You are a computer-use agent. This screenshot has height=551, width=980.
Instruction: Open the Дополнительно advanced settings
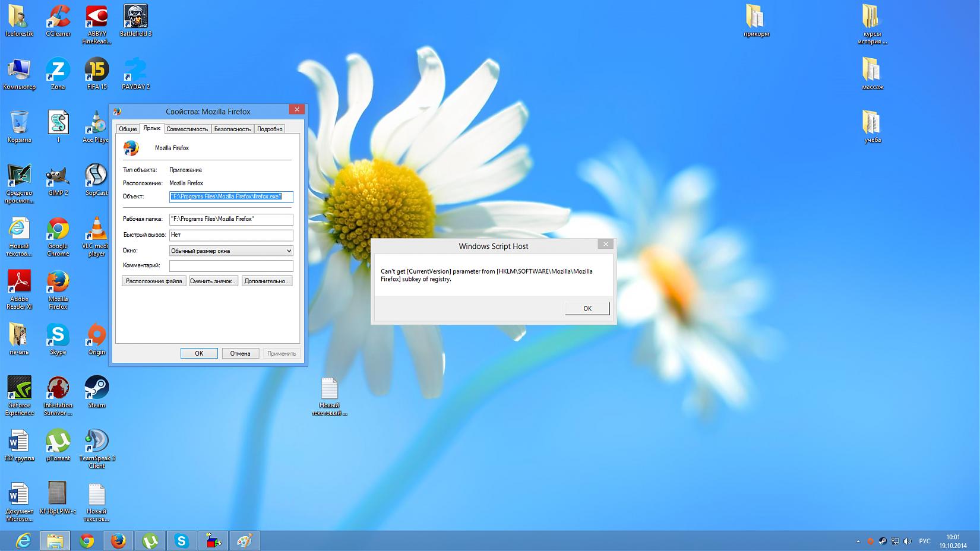click(267, 281)
